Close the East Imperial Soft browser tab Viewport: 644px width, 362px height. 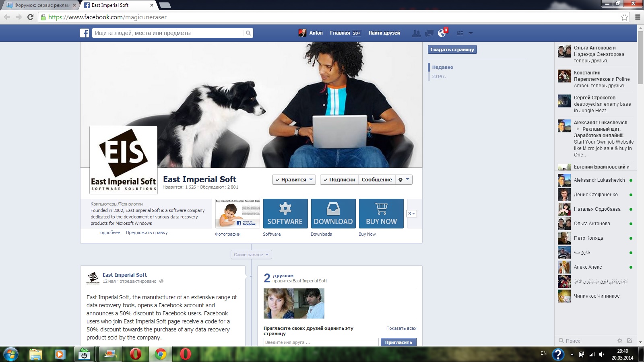(152, 5)
